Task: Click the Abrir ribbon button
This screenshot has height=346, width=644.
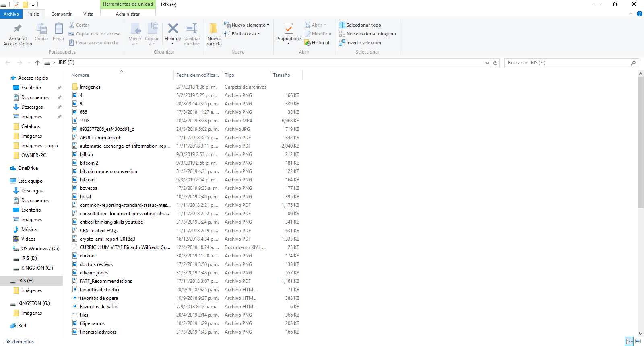Action: tap(316, 25)
